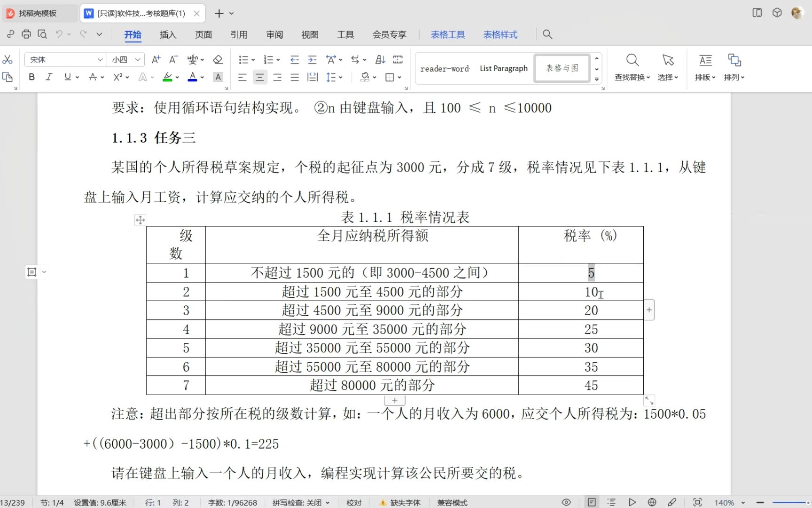Viewport: 812px width, 508px height.
Task: Increase font size with the A+ icon
Action: [156, 59]
